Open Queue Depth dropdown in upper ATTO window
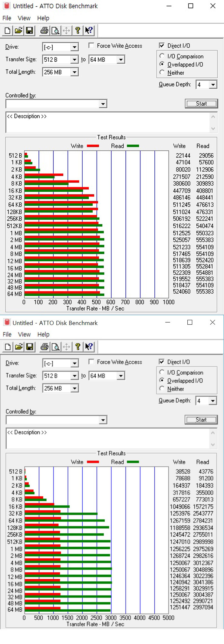 click(x=213, y=85)
